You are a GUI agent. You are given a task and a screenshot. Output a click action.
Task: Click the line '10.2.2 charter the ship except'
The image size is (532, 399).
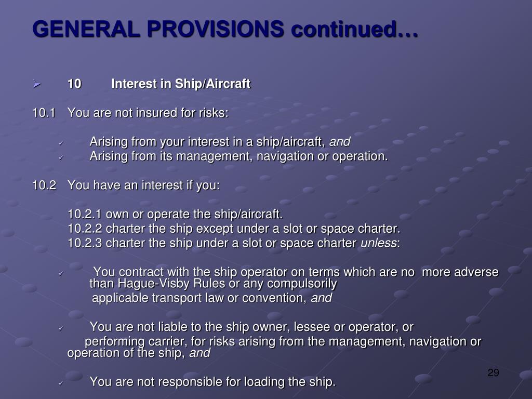click(234, 229)
